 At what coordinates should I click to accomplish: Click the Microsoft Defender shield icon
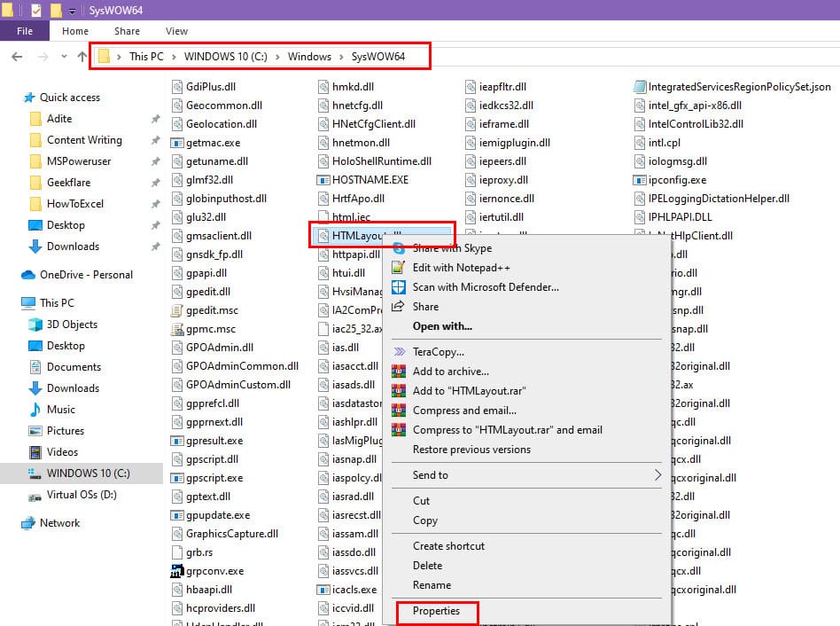click(x=398, y=287)
